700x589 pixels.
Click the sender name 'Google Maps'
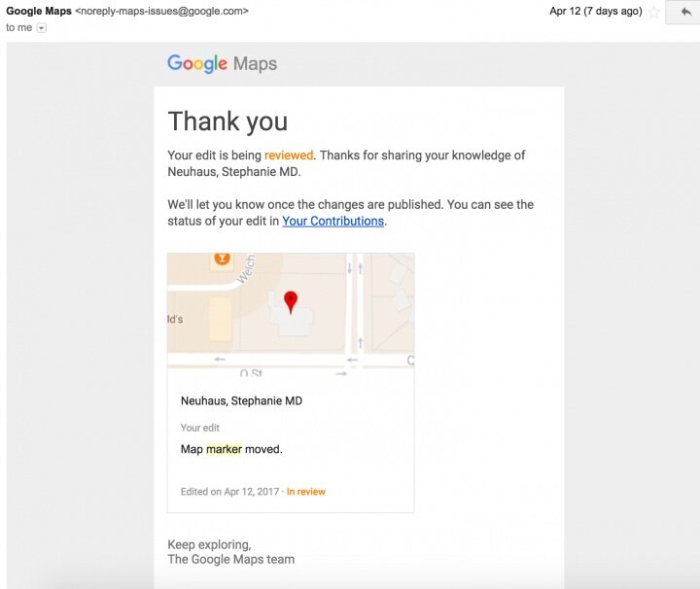coord(39,11)
